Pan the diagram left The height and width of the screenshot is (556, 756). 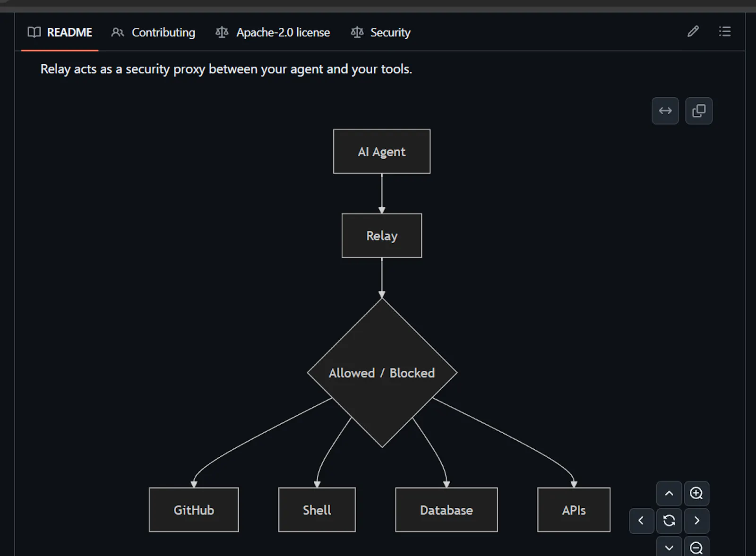coord(642,521)
